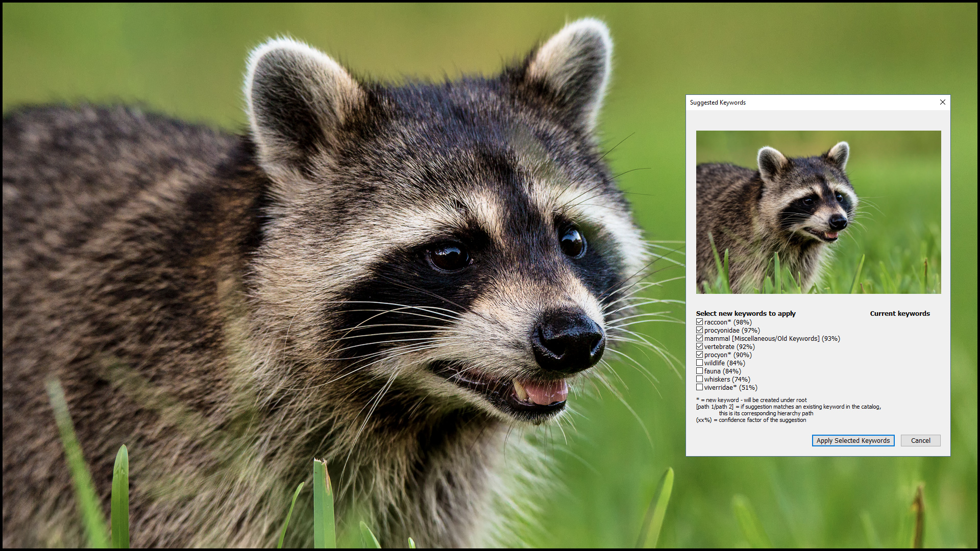The width and height of the screenshot is (980, 551).
Task: Click the '* = new keyword' legend line
Action: pyautogui.click(x=751, y=400)
